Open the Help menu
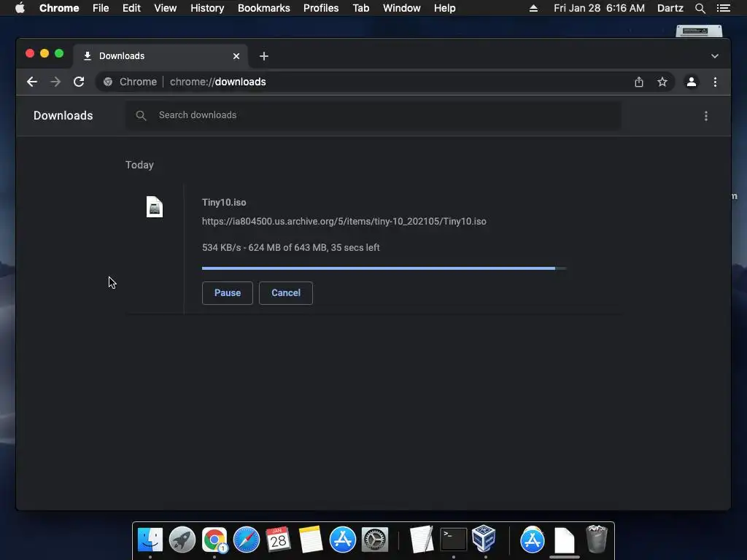The image size is (747, 560). 444,8
